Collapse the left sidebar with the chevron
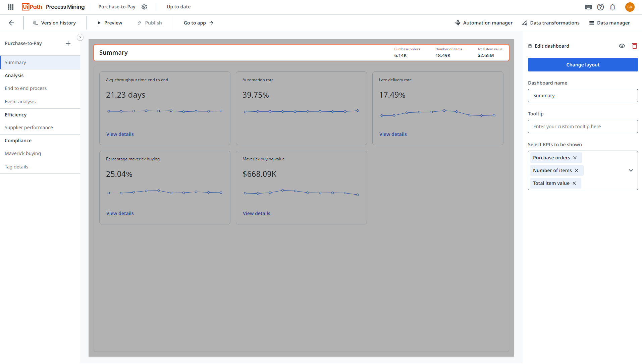 tap(80, 37)
